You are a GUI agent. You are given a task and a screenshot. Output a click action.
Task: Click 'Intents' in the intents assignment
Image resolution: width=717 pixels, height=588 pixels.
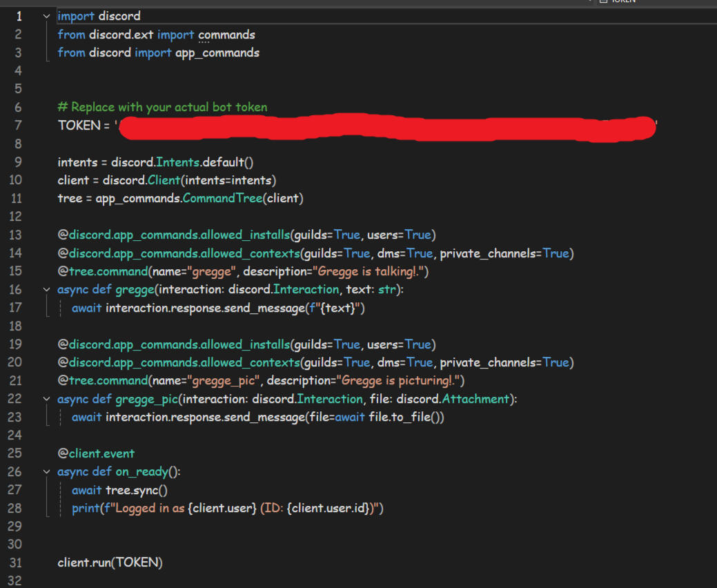(x=180, y=162)
